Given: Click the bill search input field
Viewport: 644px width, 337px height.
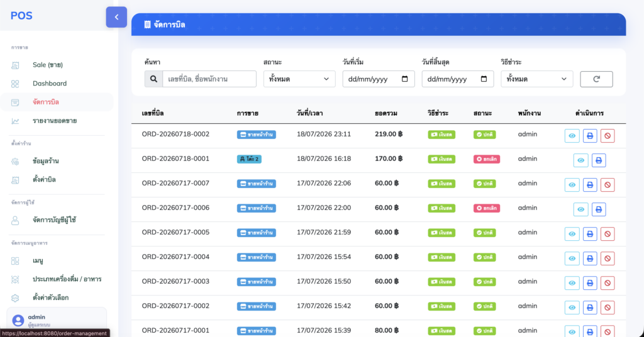Looking at the screenshot, I should [x=209, y=79].
